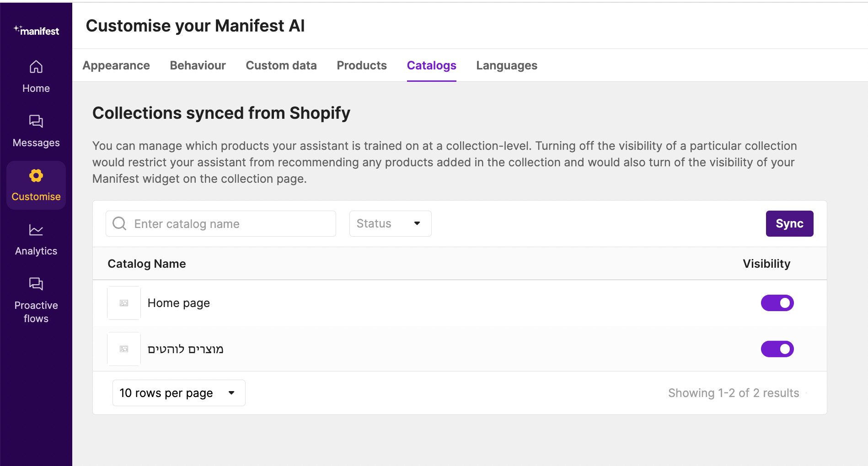Disable visibility for the Hebrew-named catalog
Image resolution: width=868 pixels, height=466 pixels.
pyautogui.click(x=777, y=349)
